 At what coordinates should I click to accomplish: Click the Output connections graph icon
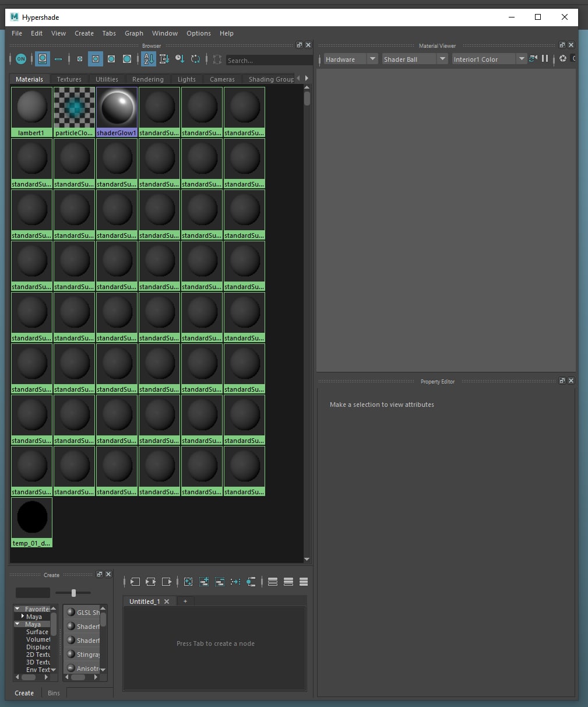(167, 582)
